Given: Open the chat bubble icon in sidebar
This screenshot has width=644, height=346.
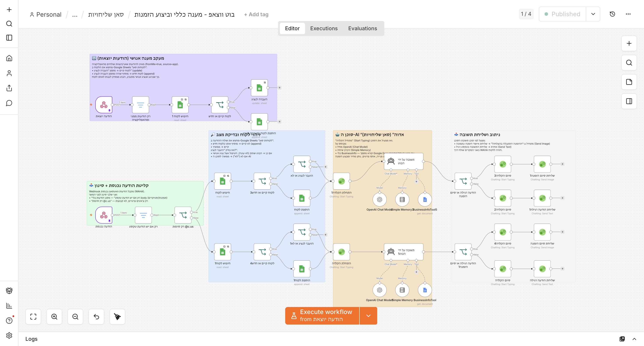Looking at the screenshot, I should [9, 103].
